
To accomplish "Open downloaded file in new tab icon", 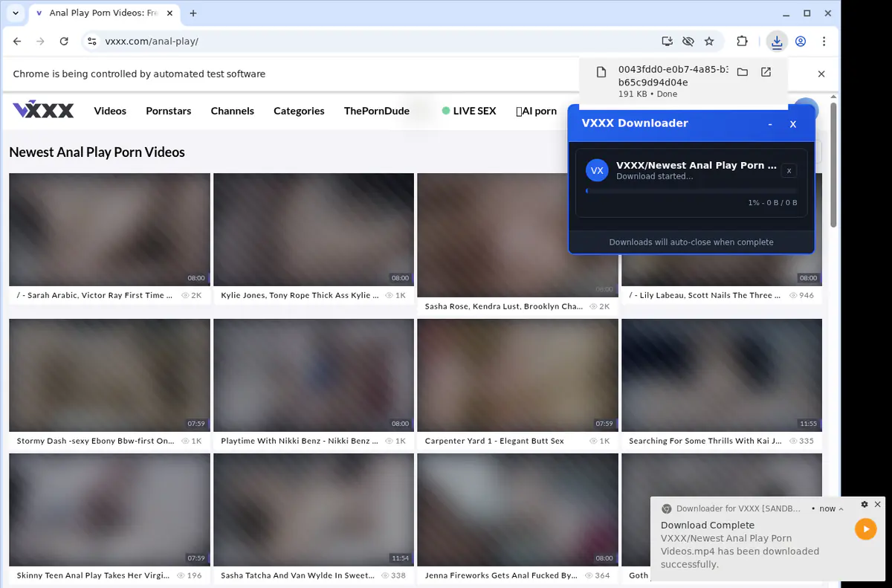I will tap(766, 72).
